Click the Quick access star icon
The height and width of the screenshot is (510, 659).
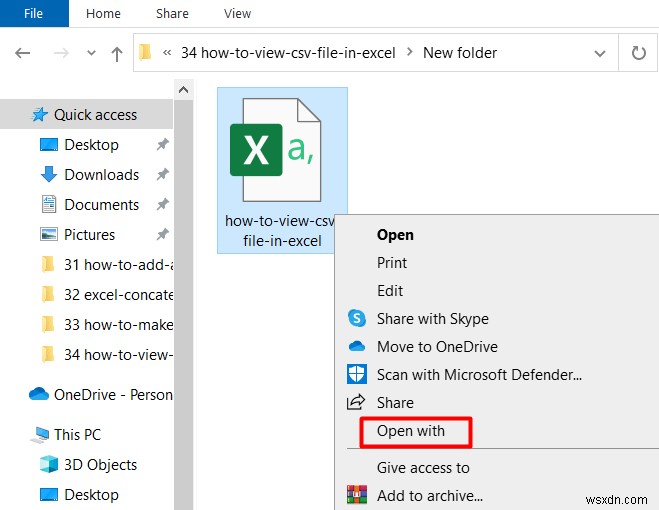(x=40, y=114)
